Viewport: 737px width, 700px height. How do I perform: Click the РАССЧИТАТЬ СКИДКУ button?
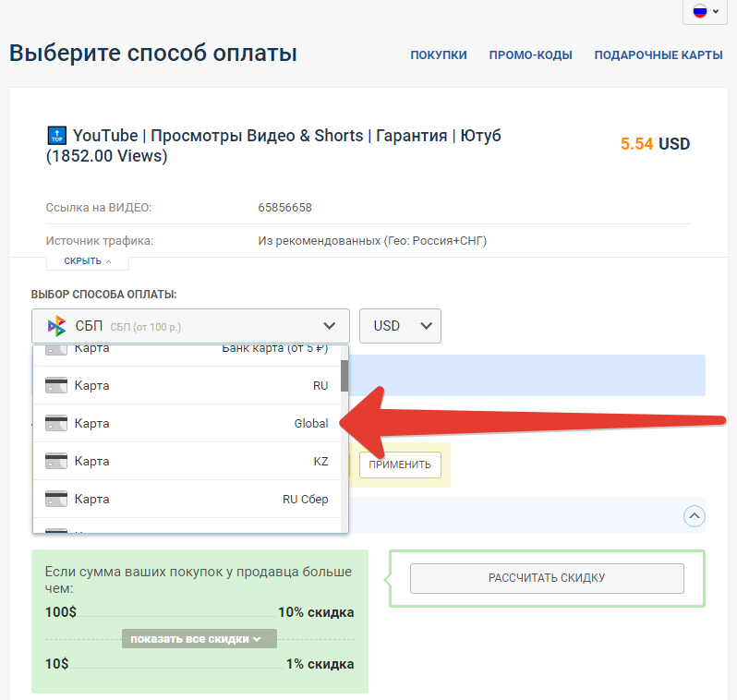pyautogui.click(x=547, y=578)
